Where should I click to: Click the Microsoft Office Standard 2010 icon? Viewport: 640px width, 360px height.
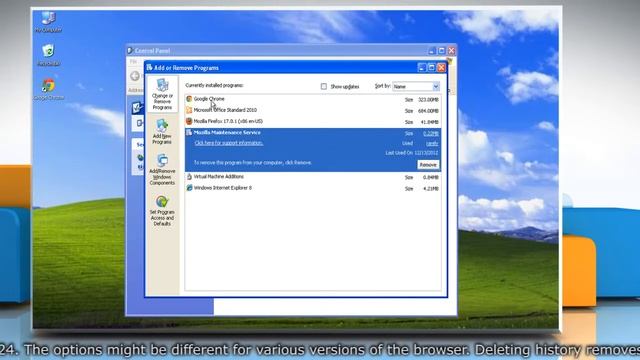point(189,110)
